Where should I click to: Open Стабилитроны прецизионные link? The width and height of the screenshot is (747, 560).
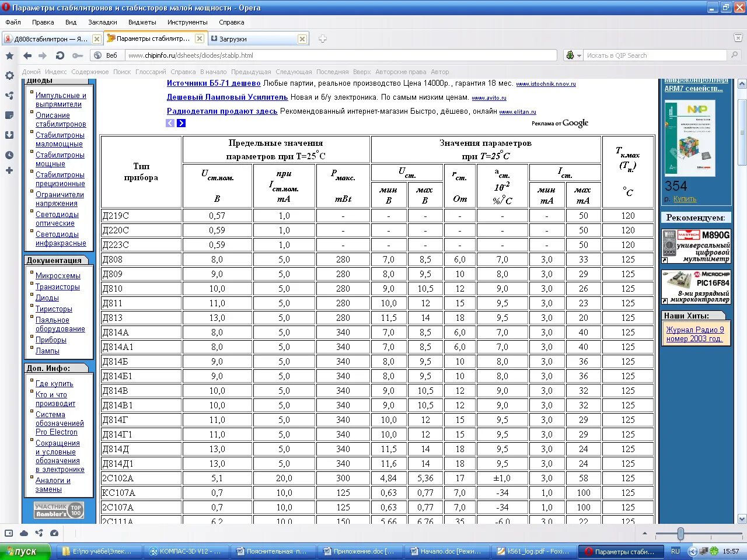pos(60,179)
